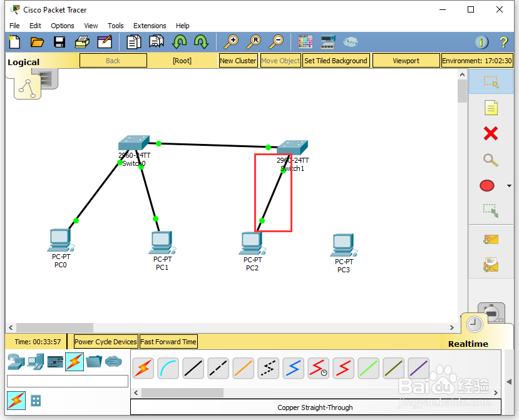
Task: Click Power Cycle Devices button
Action: coord(106,342)
